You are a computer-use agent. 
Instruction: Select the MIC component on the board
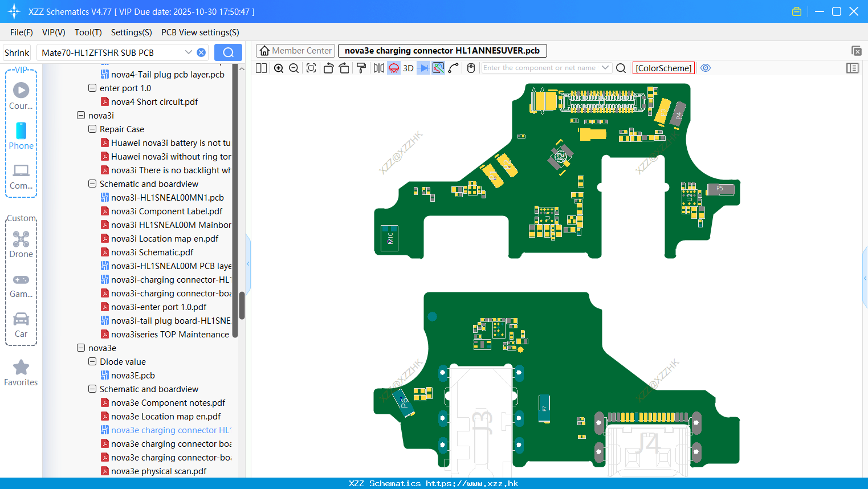[x=390, y=238]
